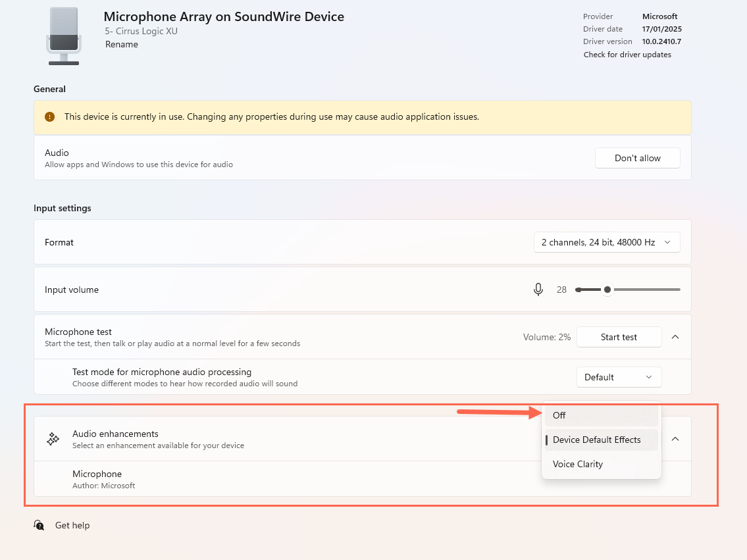This screenshot has height=560, width=747.
Task: Click the Audio enhancements sparkle icon
Action: (53, 439)
